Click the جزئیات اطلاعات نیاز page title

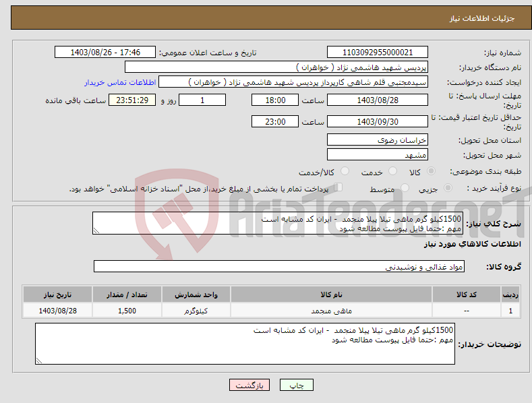coord(482,18)
